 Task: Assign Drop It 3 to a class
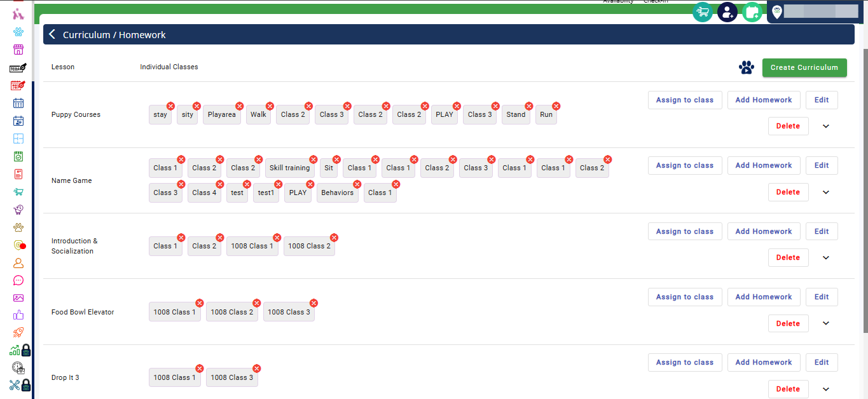[685, 362]
